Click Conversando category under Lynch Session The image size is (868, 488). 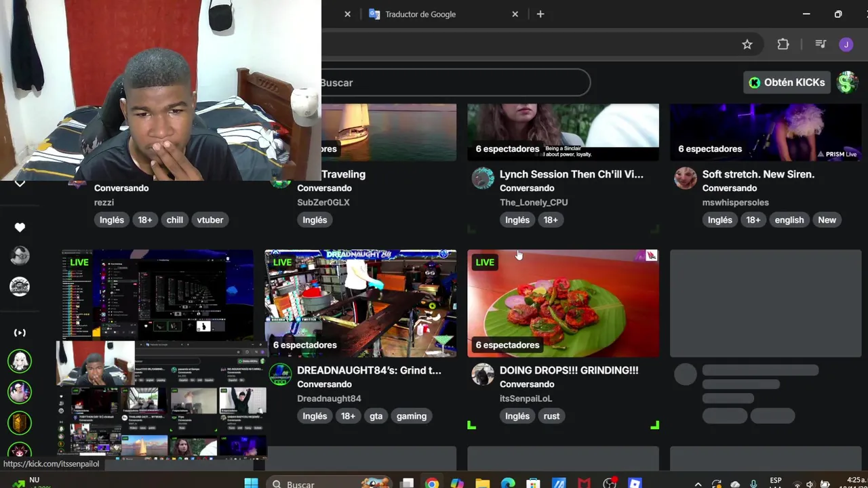[x=527, y=188]
